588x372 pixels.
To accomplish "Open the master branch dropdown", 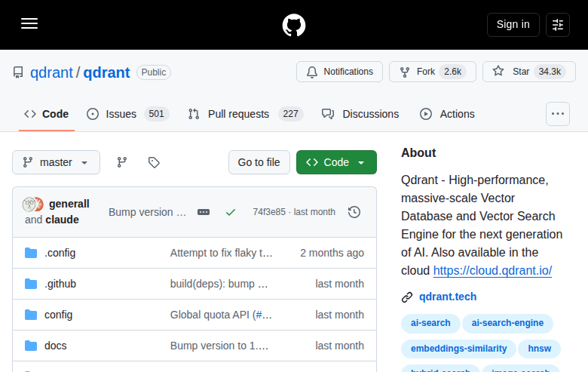I will click(56, 162).
